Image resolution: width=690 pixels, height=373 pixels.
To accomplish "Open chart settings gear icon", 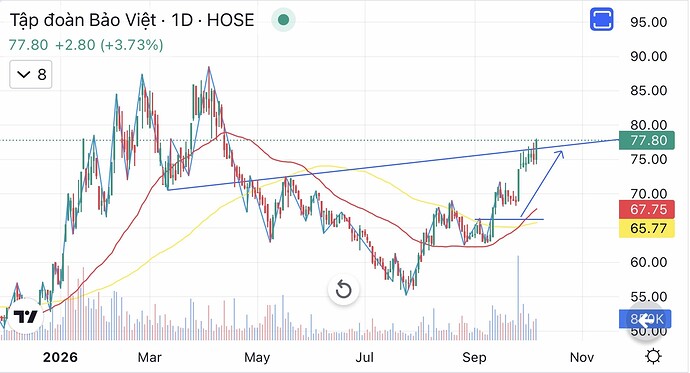I will point(653,356).
